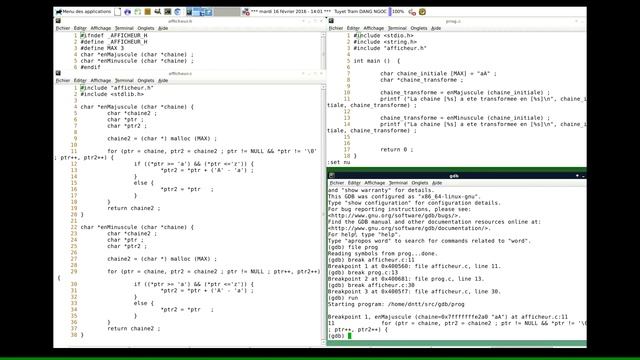Click line '#ifndef _AFFICHEUR_H' in afficheur.h
The width and height of the screenshot is (640, 360).
[114, 36]
